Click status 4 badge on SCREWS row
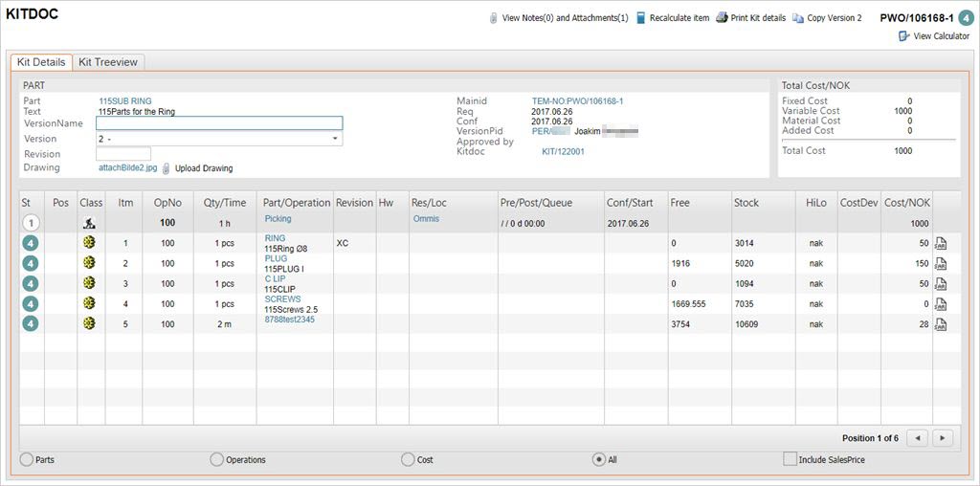Screen dimensions: 980x486 pyautogui.click(x=31, y=303)
